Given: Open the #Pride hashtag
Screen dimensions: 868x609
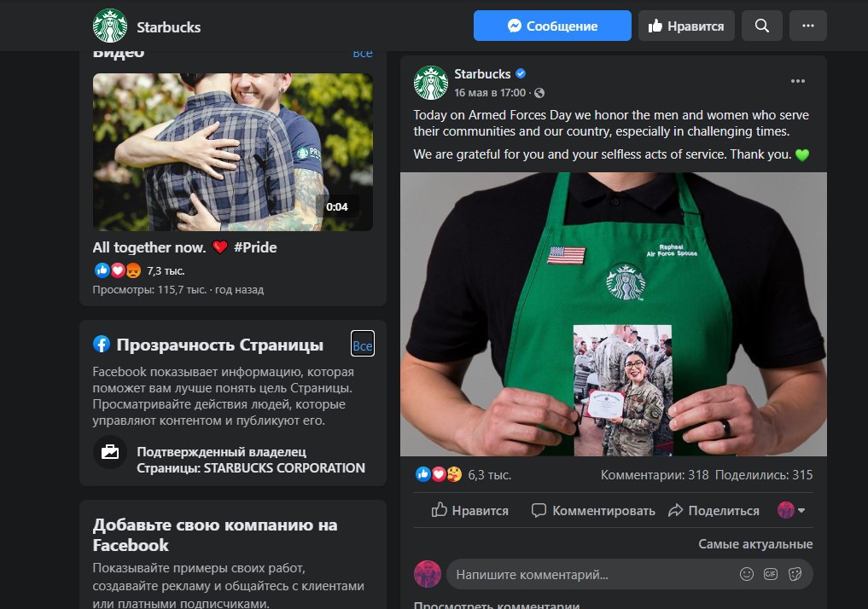Looking at the screenshot, I should pos(255,247).
